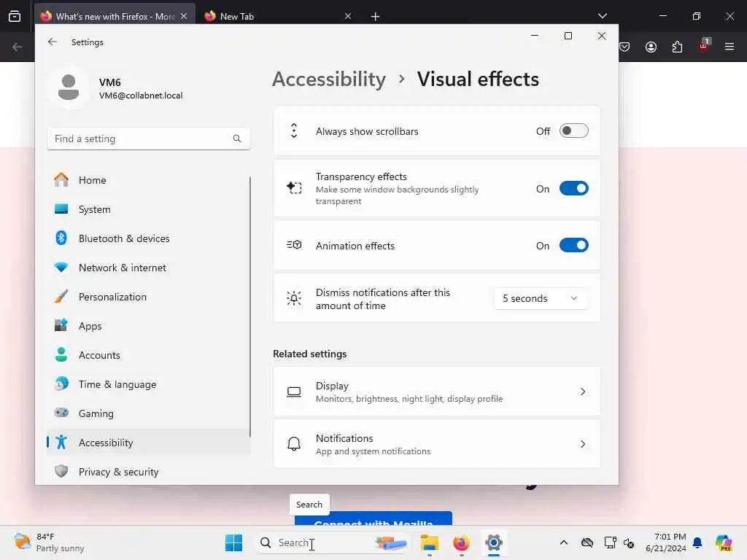Click the search magnifier in Find a setting
Screen dimensions: 747x560
(237, 139)
